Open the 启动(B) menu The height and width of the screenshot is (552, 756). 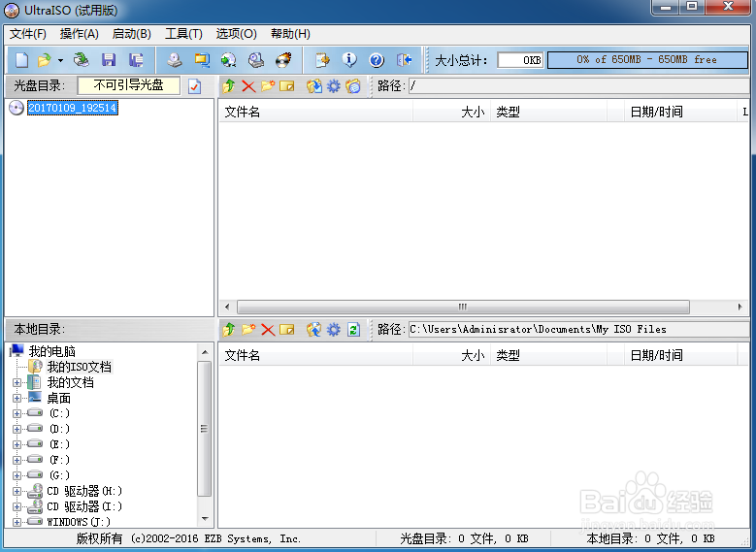[x=132, y=34]
